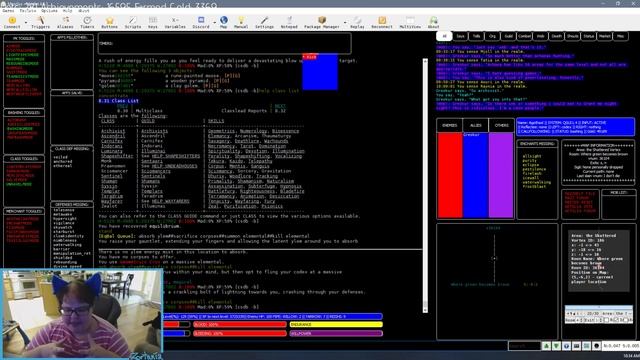Screen dimensions: 640x360
Task: Switch to the Web chat tab
Action: (540, 36)
